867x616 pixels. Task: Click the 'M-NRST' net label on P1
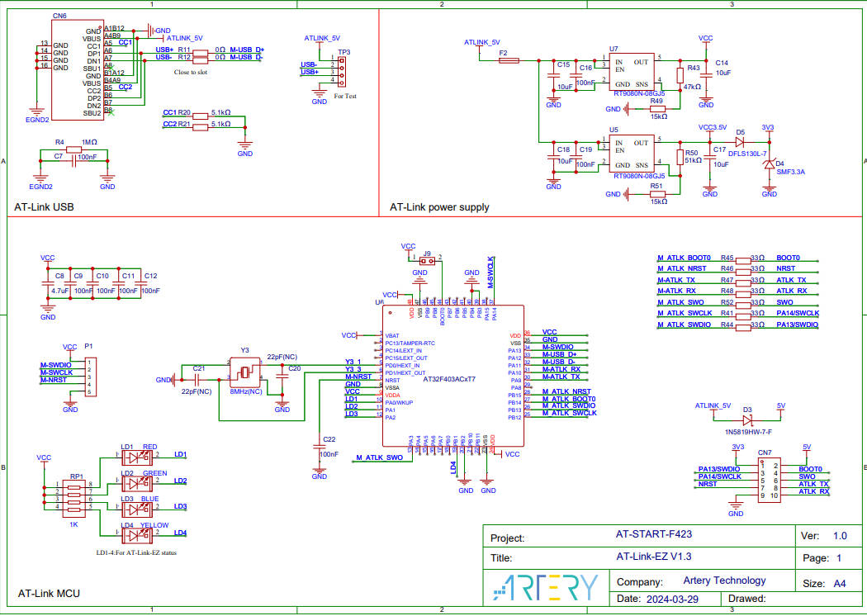point(54,380)
